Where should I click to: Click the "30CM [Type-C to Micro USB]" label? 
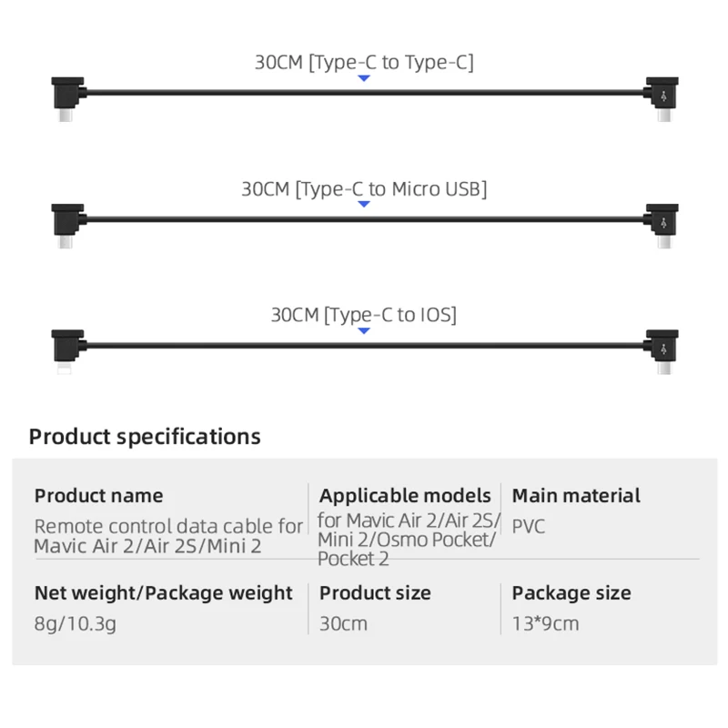[x=364, y=188]
